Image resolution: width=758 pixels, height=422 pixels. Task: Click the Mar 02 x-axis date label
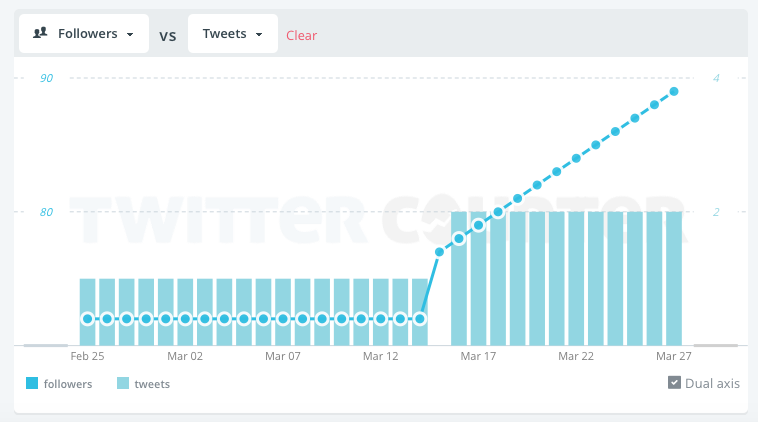pos(185,356)
